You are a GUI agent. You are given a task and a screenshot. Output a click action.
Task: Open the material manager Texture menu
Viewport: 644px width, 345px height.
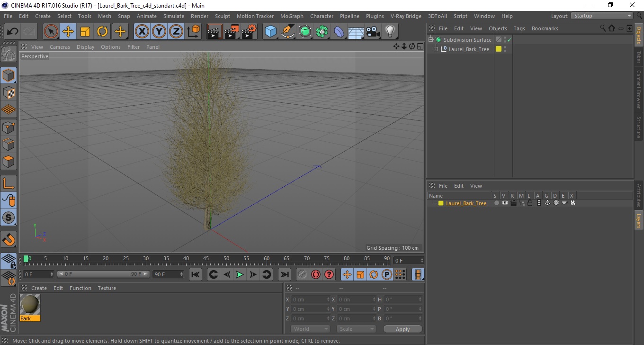(107, 288)
